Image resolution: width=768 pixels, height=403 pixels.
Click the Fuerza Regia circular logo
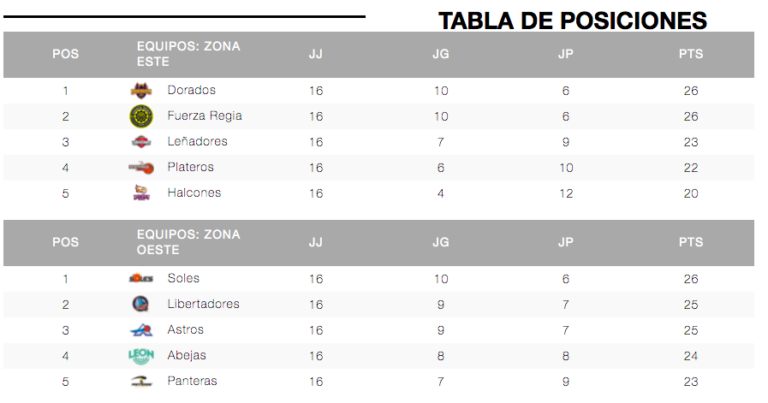click(141, 117)
